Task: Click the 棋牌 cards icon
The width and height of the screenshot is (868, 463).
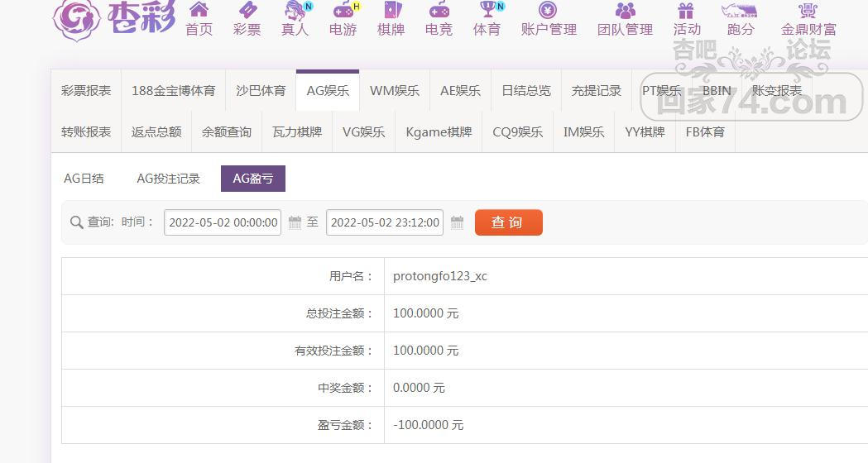Action: coord(391,11)
